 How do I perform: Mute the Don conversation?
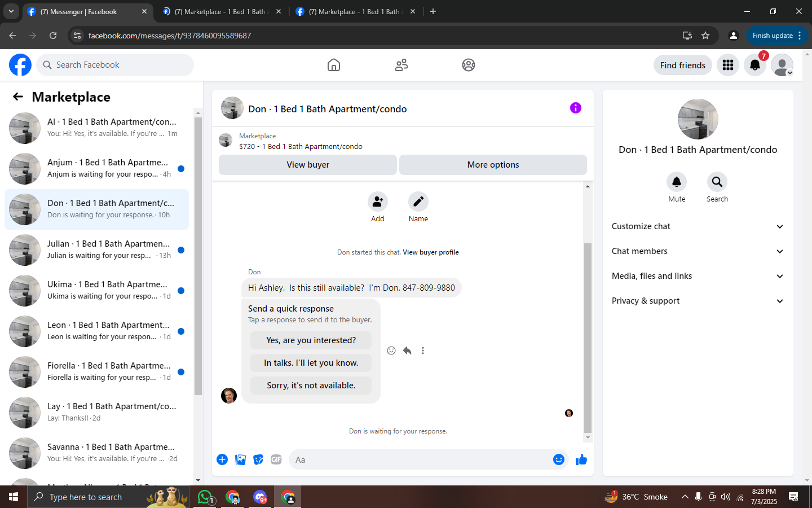(x=677, y=182)
